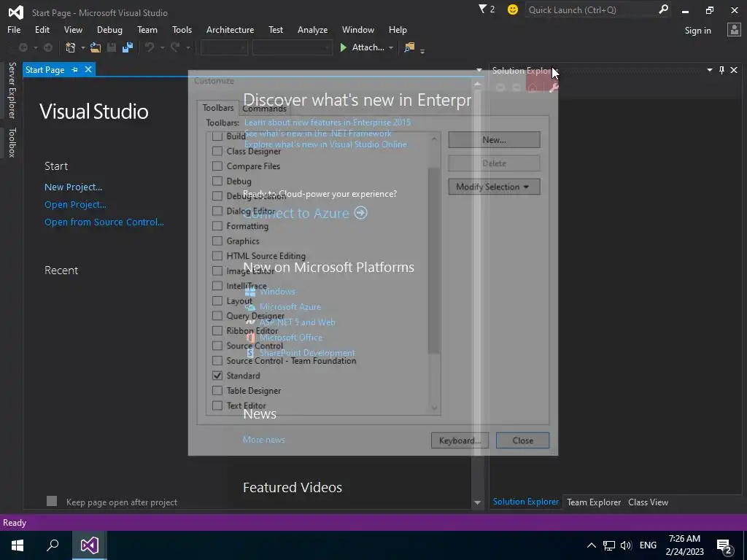Open the Windows Start menu
Image resolution: width=747 pixels, height=560 pixels.
tap(18, 545)
